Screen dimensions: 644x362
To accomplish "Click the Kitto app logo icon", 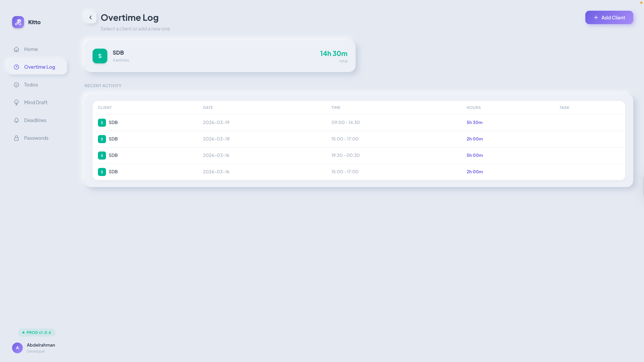I will 18,22.
